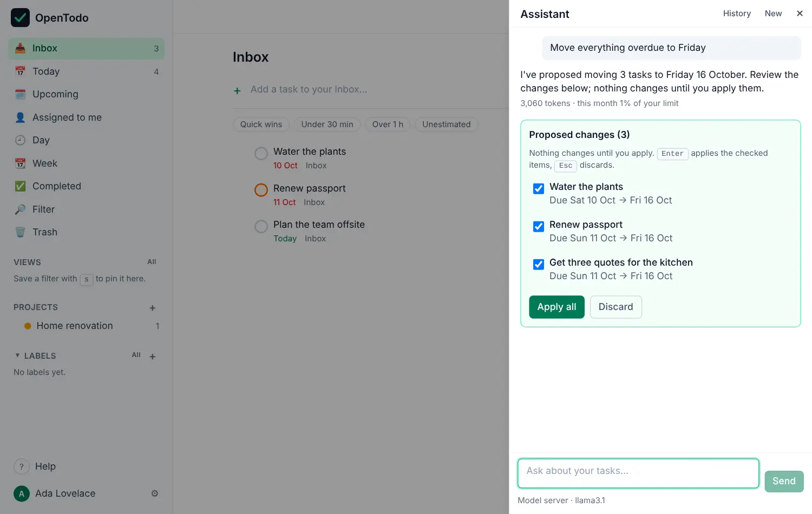Uncheck the Water the plants proposed change
This screenshot has width=812, height=514.
[x=539, y=189]
